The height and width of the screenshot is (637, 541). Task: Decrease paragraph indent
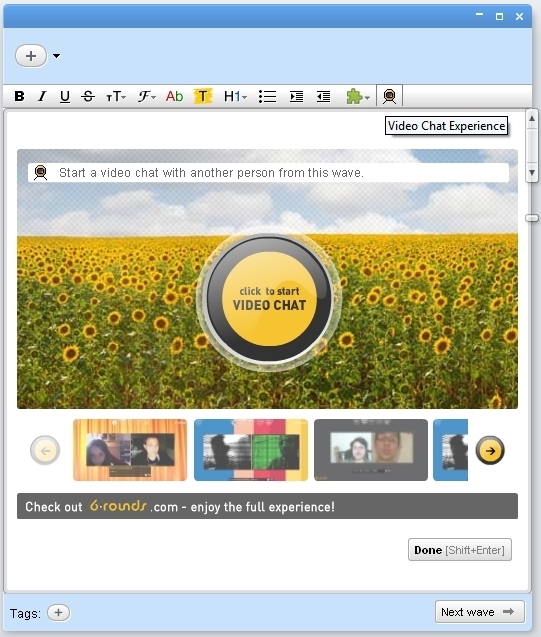(323, 96)
